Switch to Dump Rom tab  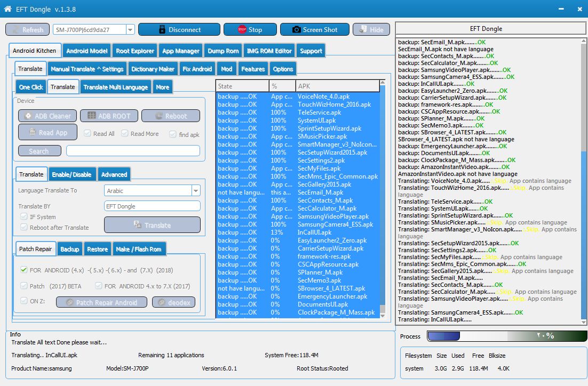click(223, 51)
